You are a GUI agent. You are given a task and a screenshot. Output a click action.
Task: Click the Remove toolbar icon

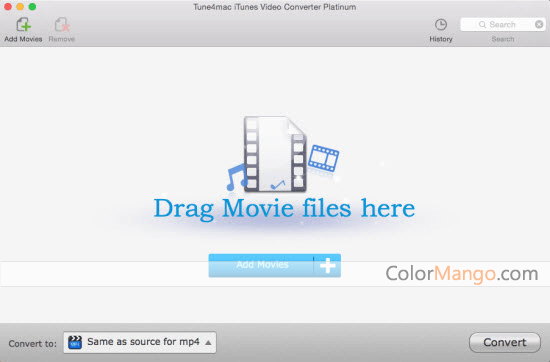[x=62, y=25]
